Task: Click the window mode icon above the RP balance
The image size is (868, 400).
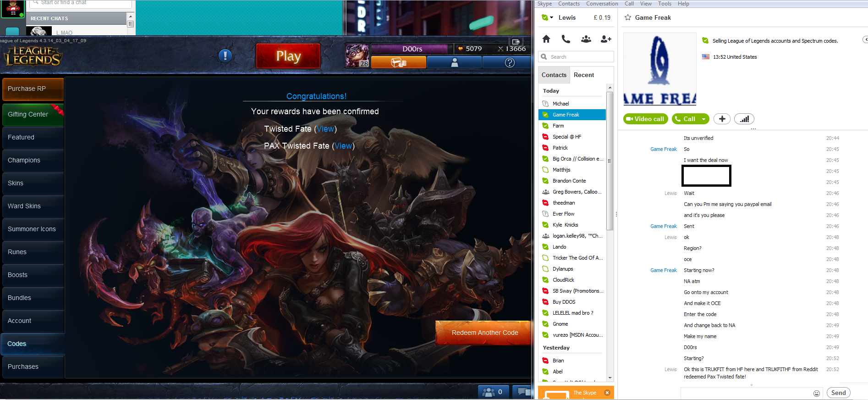Action: (516, 41)
